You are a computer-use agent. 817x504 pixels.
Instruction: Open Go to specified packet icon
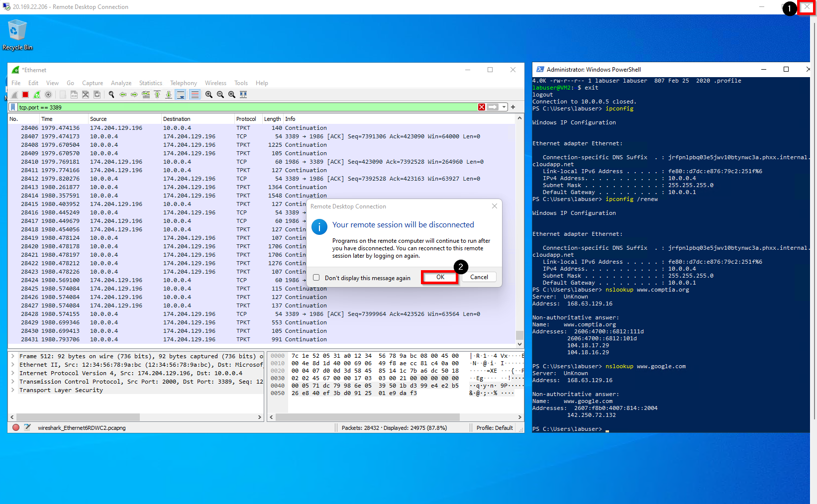coord(146,95)
